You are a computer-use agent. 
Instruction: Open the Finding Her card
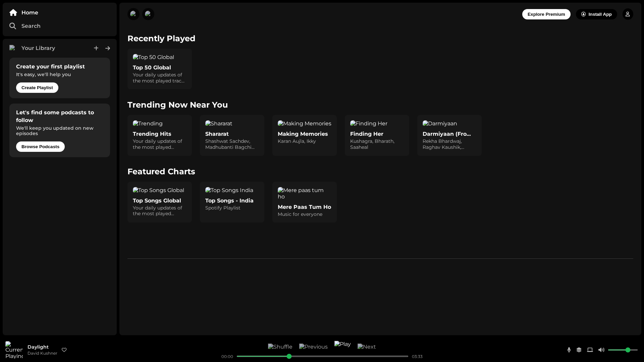pos(377,135)
